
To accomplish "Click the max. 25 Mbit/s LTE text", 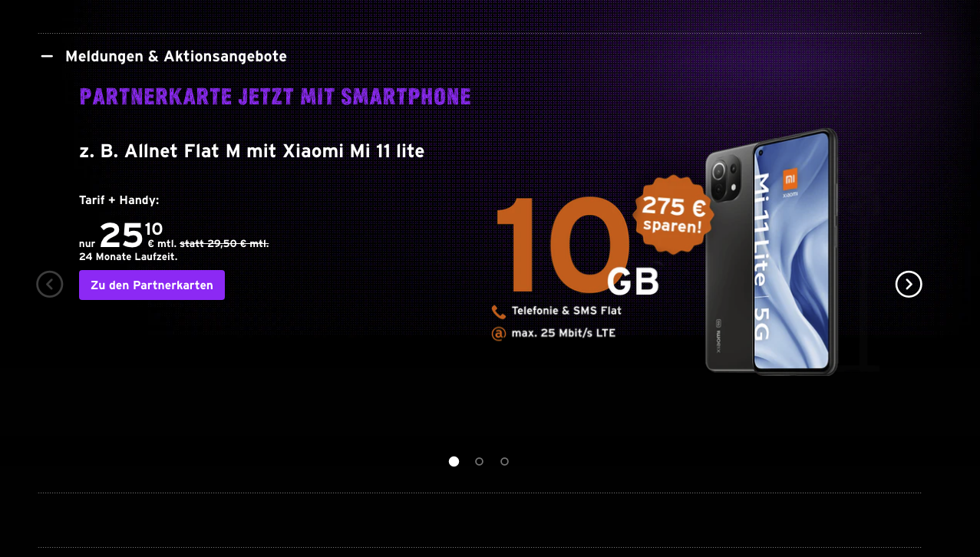I will 563,334.
